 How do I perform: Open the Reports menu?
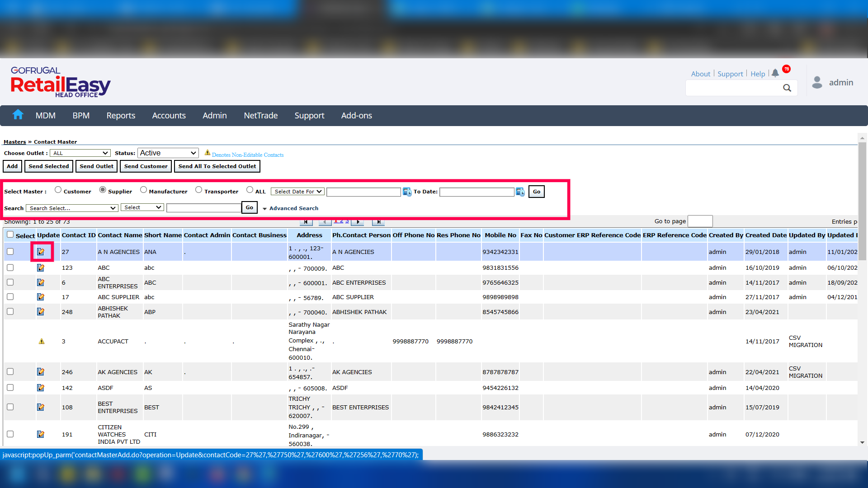121,116
